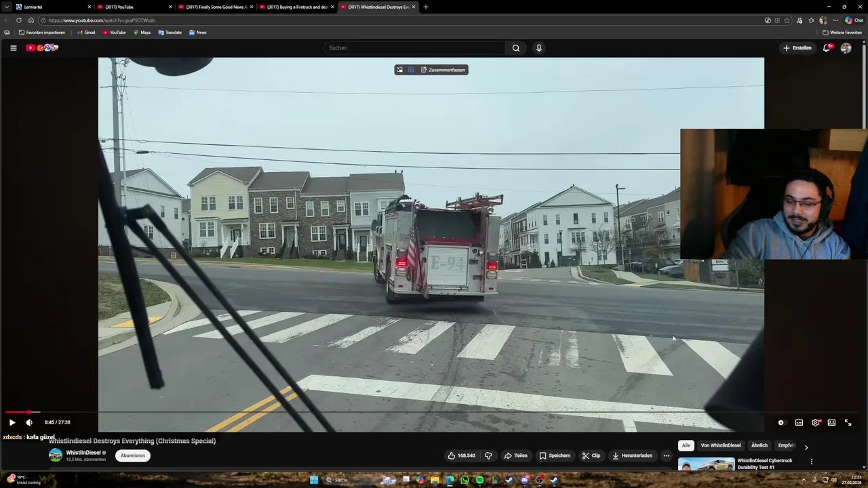Click the browser home icon

tap(31, 20)
